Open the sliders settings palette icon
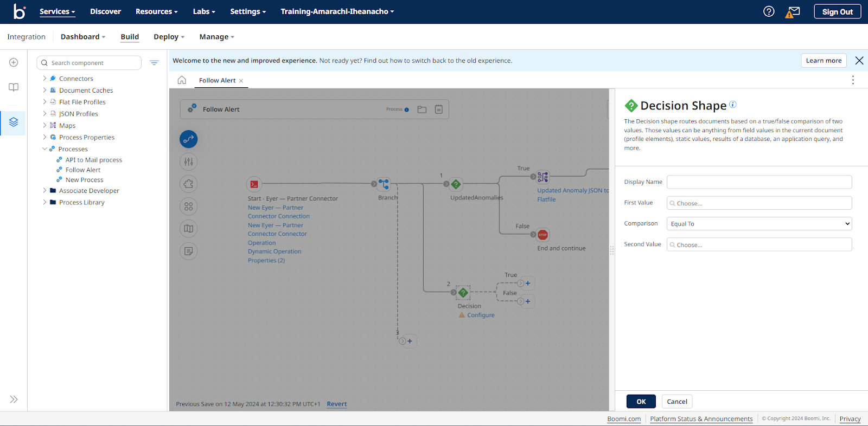 coord(188,162)
